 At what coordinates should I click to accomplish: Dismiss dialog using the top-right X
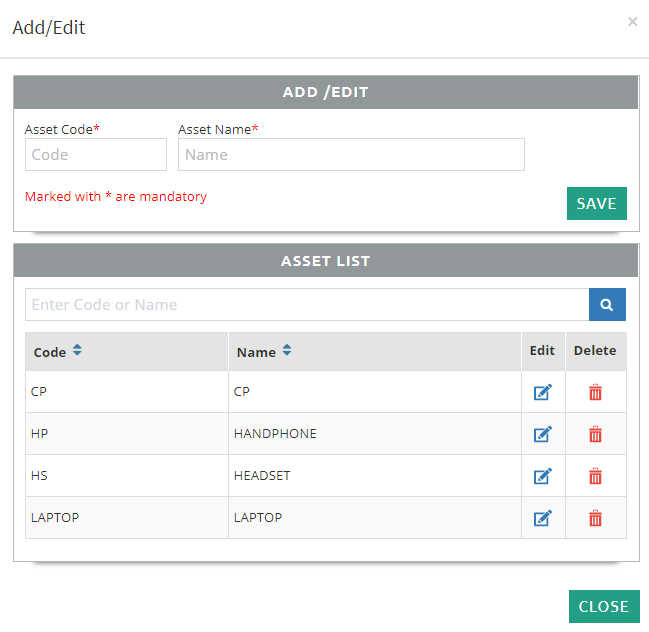pos(632,21)
